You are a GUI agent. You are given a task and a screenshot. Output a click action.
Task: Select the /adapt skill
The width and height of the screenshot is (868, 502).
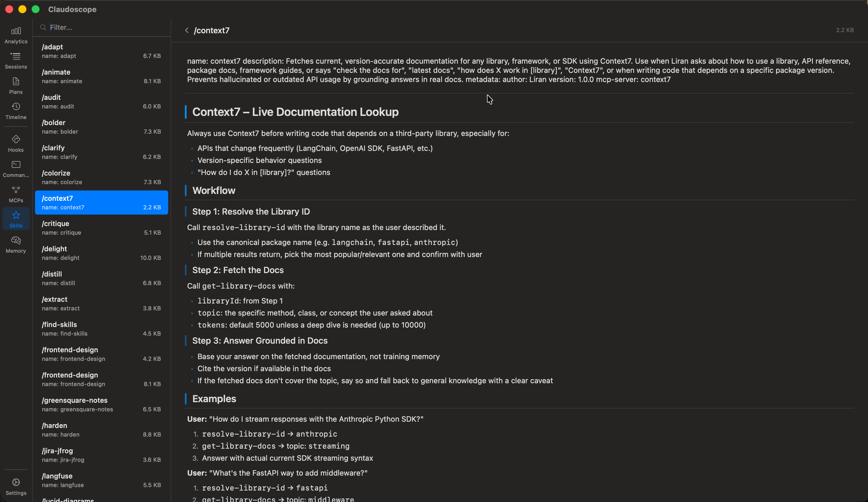tap(101, 51)
